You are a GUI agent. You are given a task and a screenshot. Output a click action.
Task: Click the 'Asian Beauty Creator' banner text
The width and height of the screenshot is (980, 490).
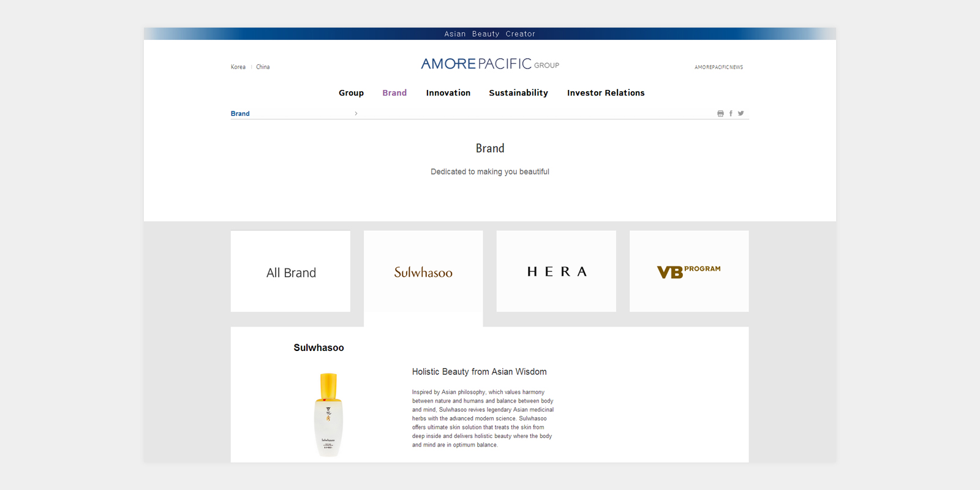coord(490,34)
